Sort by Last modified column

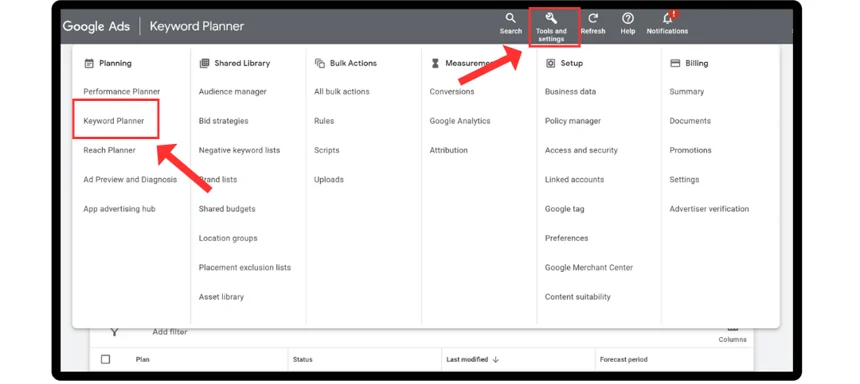[467, 359]
